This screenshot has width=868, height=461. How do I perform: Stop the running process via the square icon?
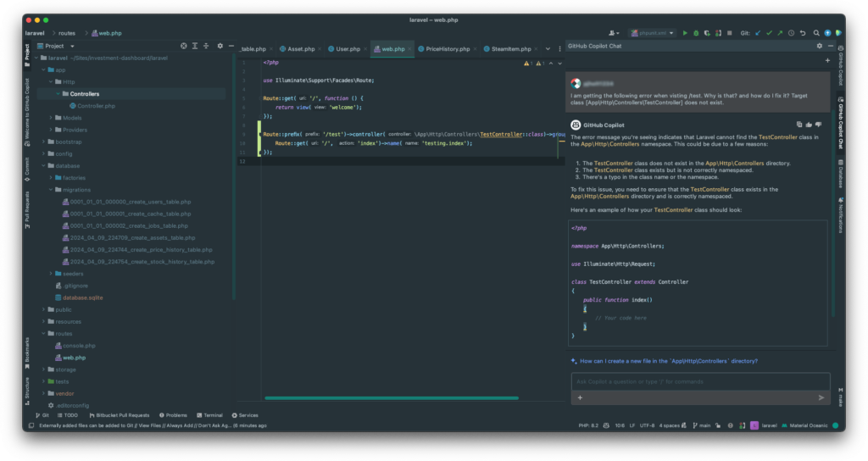pos(730,33)
